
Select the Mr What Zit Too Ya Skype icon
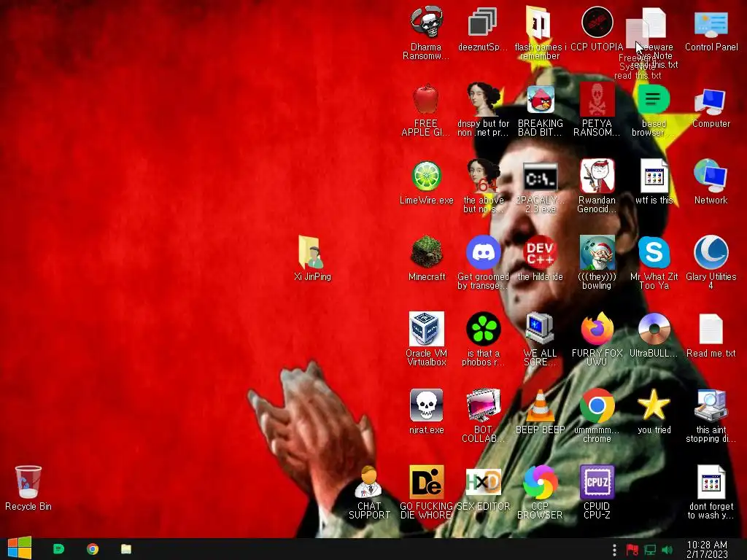click(654, 252)
